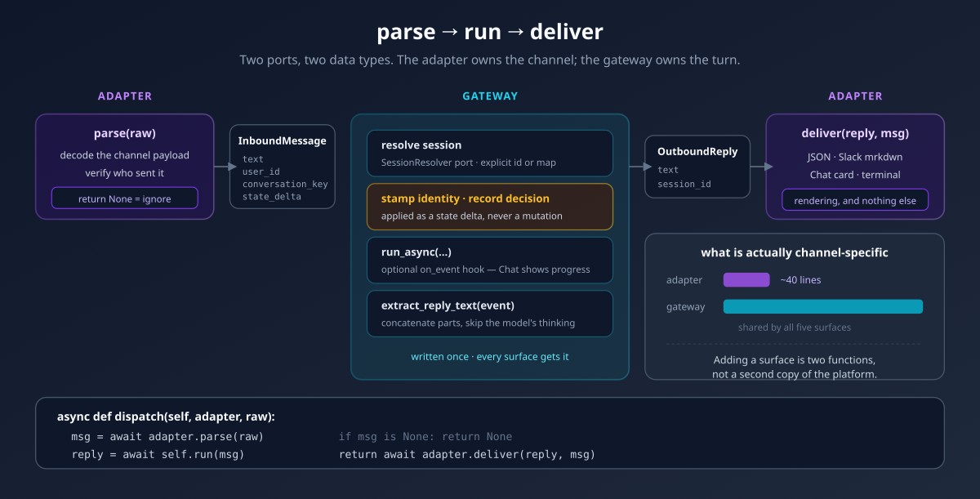Click the "msg = await adapter.parse(raw)" code line
The height and width of the screenshot is (499, 980).
167,437
